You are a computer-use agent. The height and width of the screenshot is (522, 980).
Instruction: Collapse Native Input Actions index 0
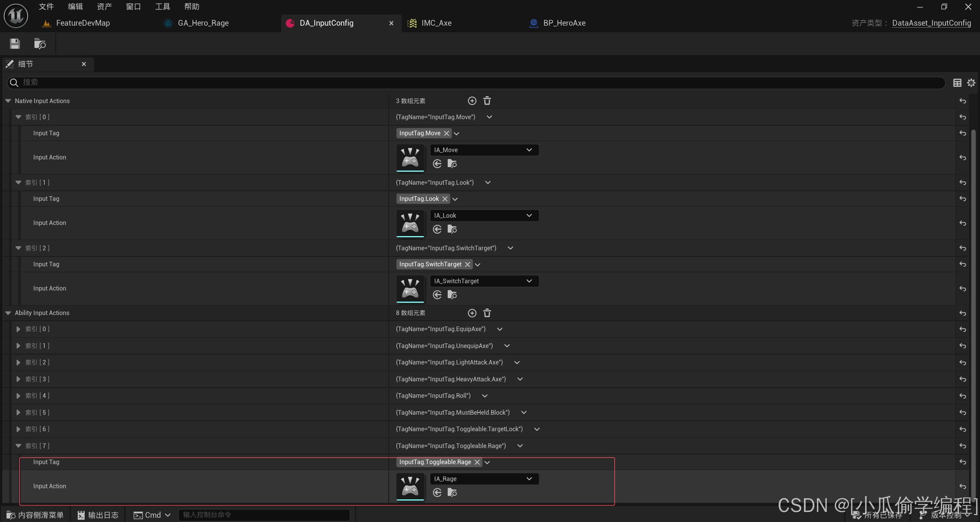pos(18,117)
